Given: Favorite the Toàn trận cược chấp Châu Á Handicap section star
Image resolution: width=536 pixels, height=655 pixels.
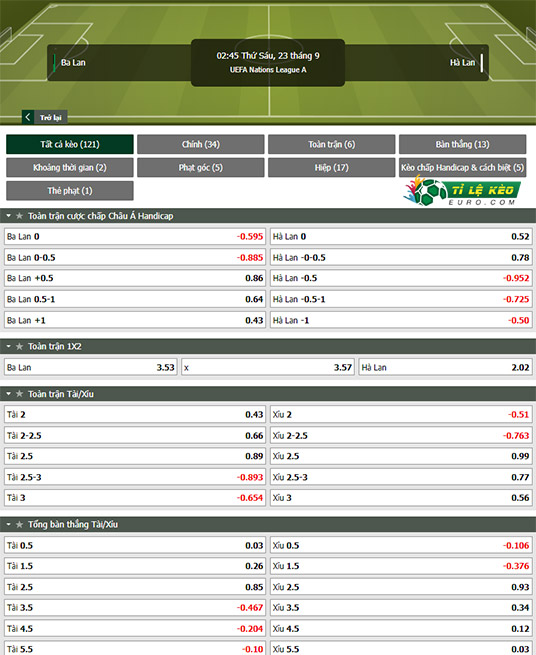Looking at the screenshot, I should tap(19, 216).
